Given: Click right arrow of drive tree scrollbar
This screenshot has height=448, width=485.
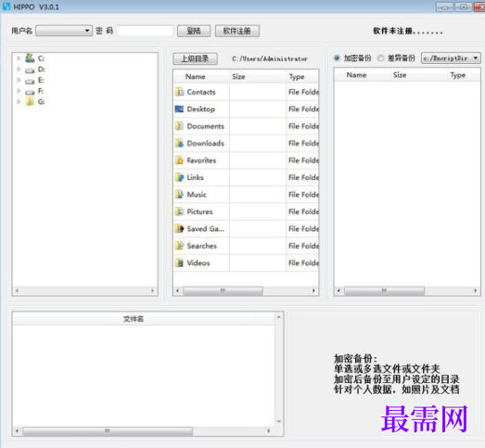Looking at the screenshot, I should coord(152,290).
